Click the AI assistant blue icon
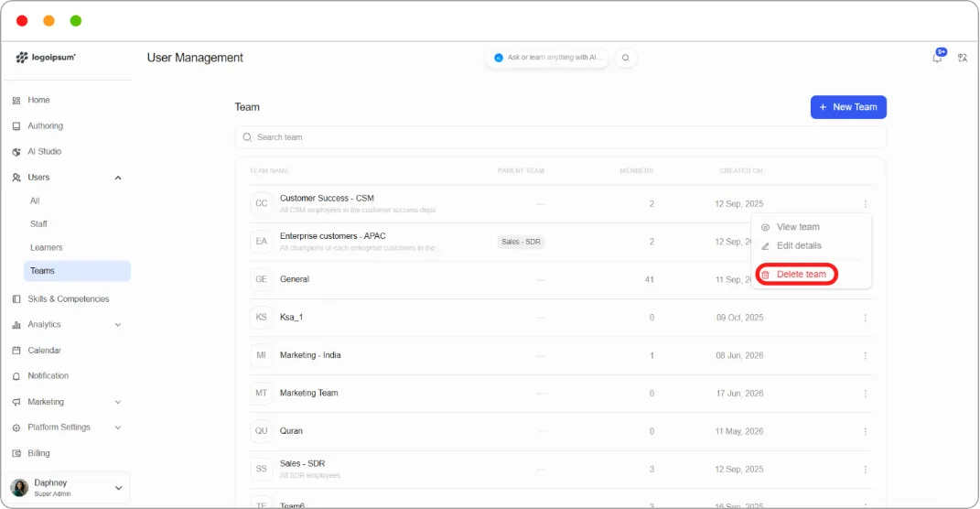 click(x=498, y=58)
